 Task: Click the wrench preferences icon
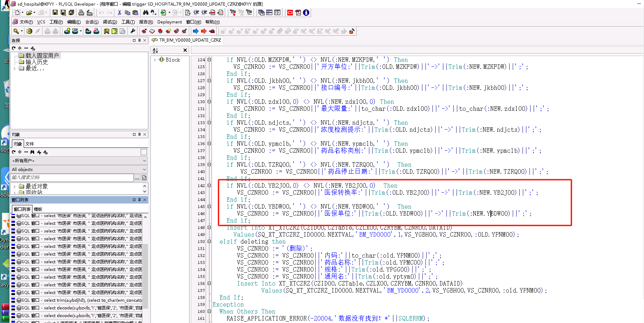coord(133,31)
